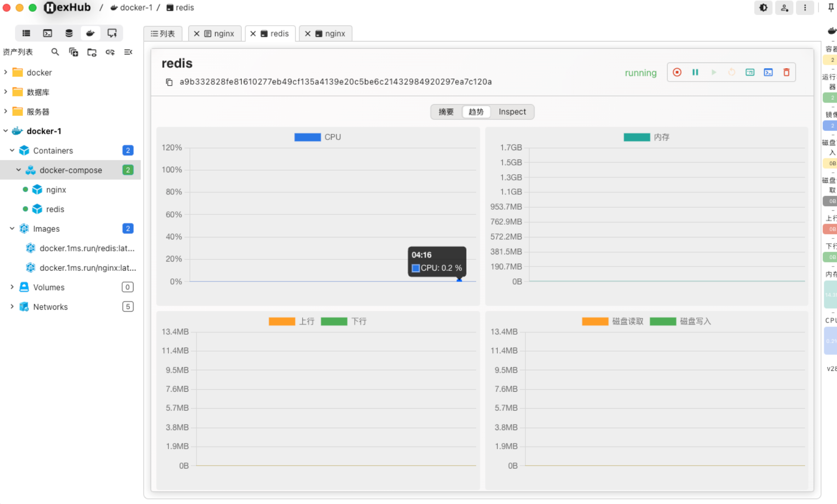837x504 pixels.
Task: Click the Docker whale icon in right panel
Action: pyautogui.click(x=832, y=31)
